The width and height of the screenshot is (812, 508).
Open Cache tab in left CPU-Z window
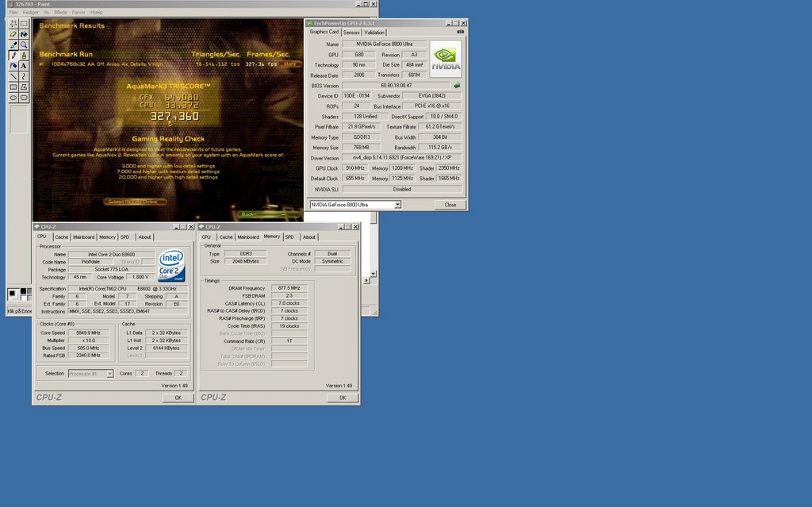pyautogui.click(x=62, y=237)
